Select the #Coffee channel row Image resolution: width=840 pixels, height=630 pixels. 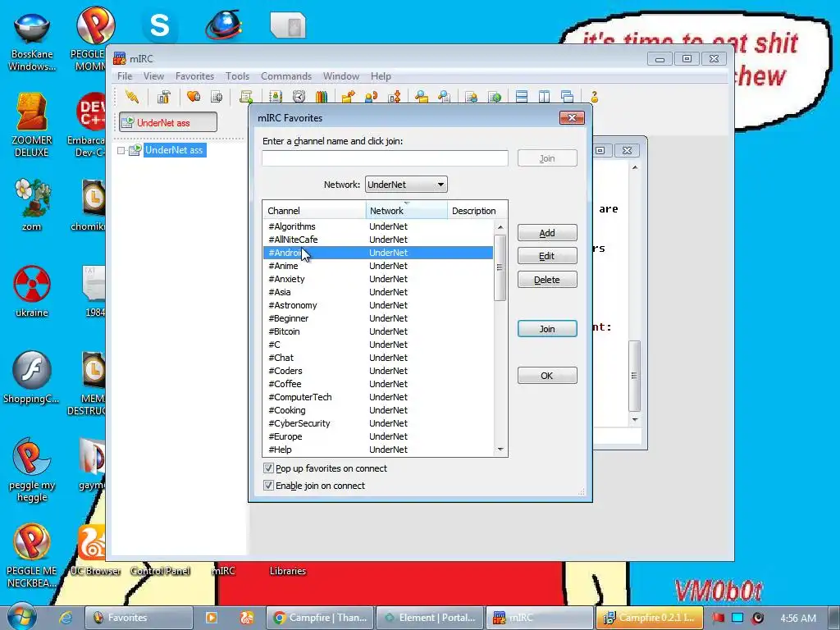click(377, 384)
